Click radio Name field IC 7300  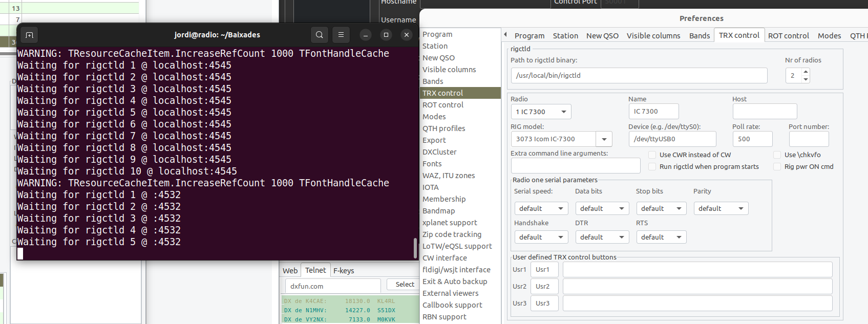(x=653, y=111)
